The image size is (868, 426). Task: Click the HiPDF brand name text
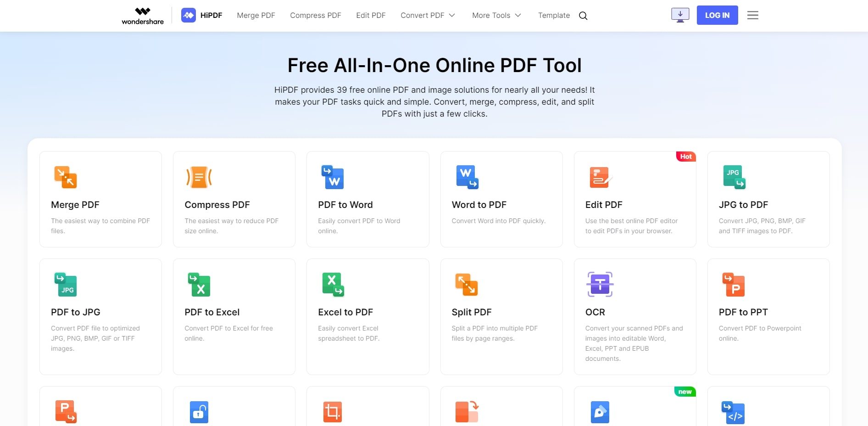point(211,15)
